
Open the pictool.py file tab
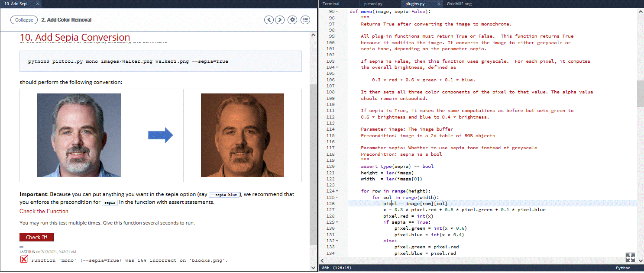click(x=373, y=3)
